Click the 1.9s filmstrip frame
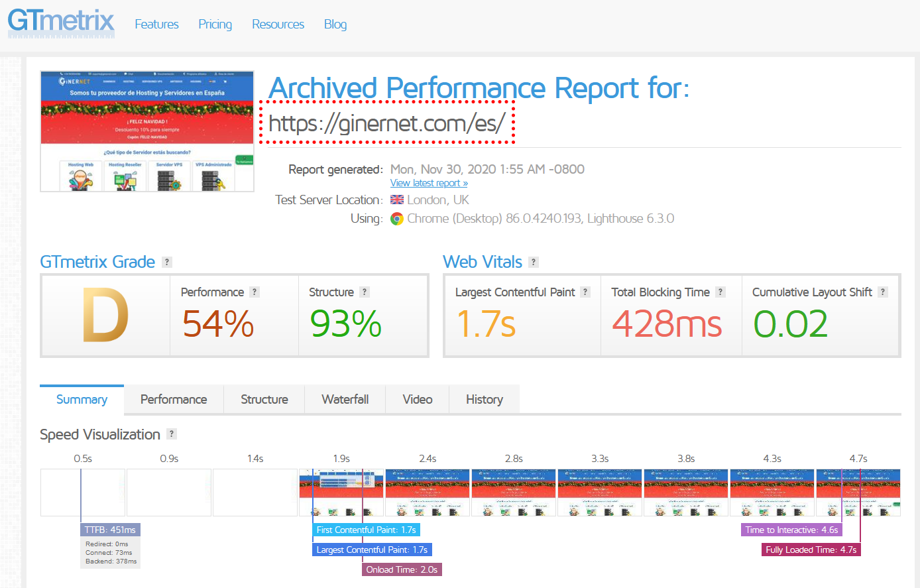 click(x=341, y=493)
